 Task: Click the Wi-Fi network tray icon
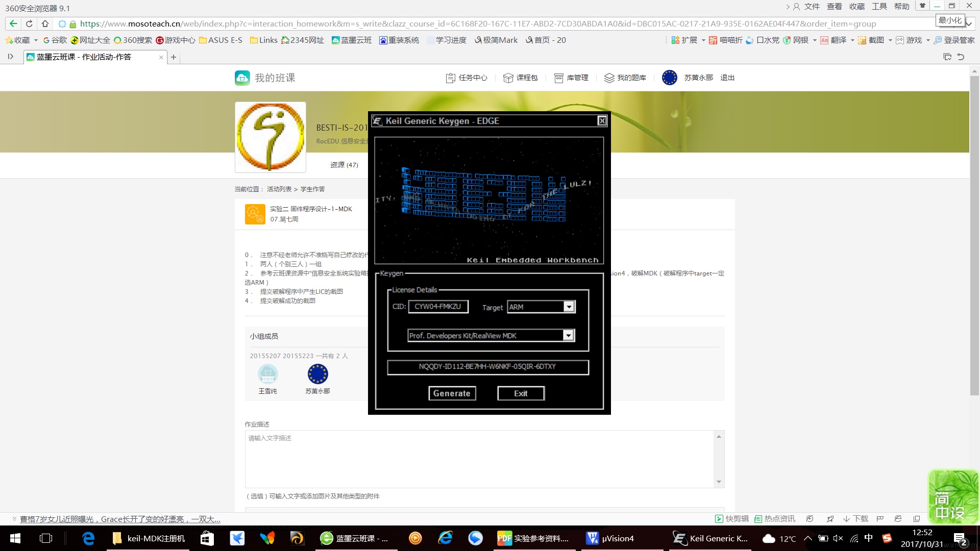click(x=854, y=538)
